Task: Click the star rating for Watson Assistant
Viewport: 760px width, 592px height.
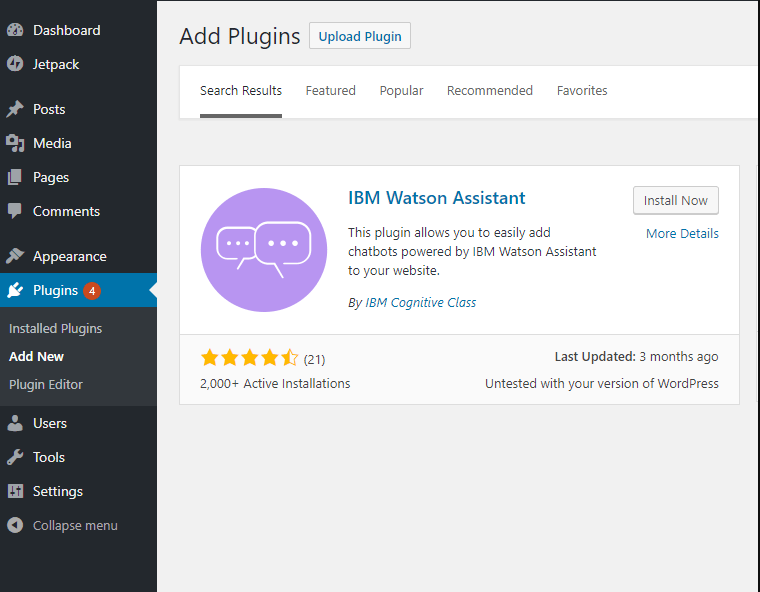Action: point(249,358)
